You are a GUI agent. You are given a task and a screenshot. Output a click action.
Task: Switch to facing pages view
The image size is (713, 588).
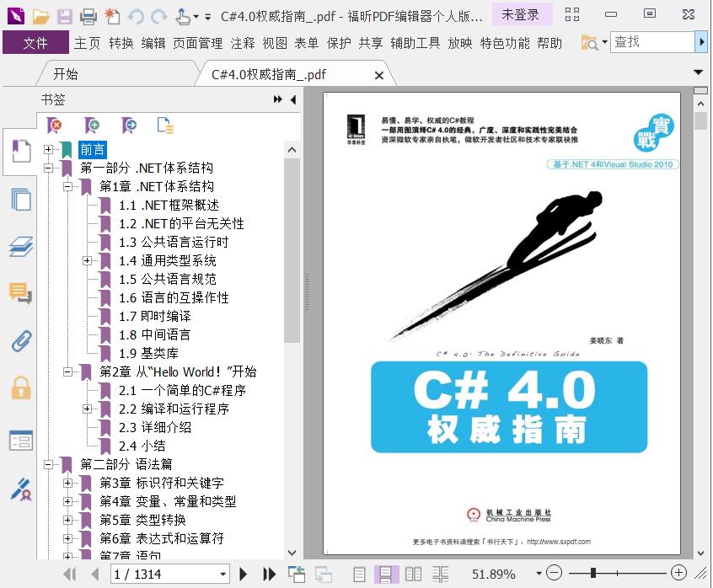click(x=413, y=575)
